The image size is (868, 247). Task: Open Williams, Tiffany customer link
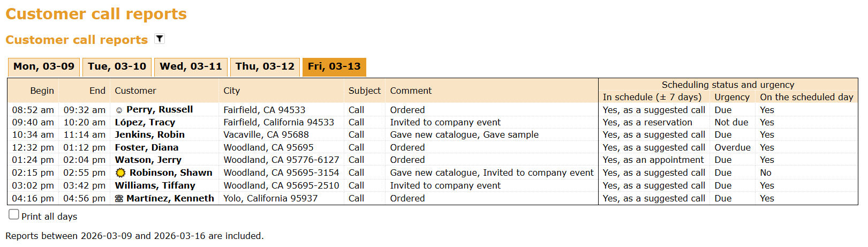[x=155, y=185]
